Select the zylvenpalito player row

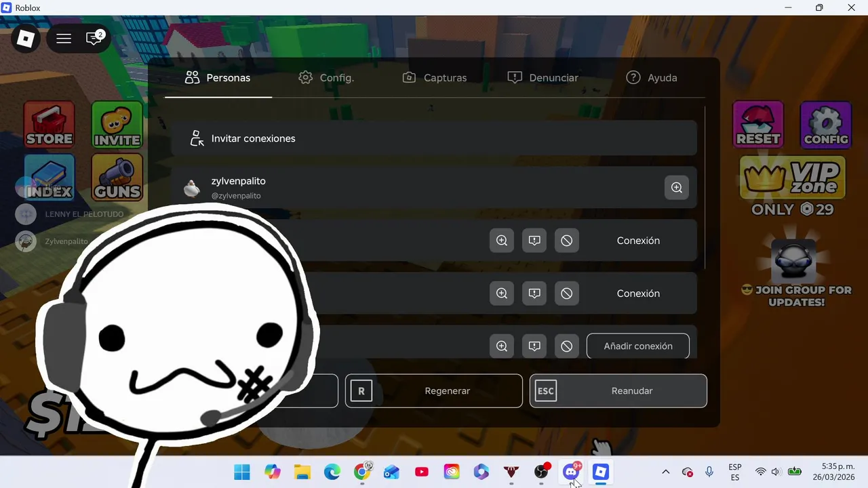point(434,188)
